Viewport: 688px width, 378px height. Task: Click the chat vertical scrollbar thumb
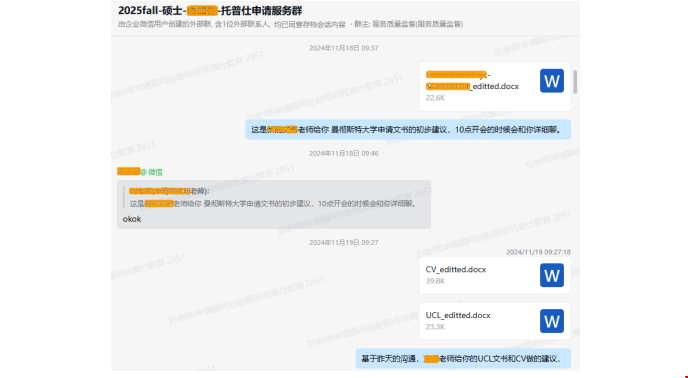575,82
